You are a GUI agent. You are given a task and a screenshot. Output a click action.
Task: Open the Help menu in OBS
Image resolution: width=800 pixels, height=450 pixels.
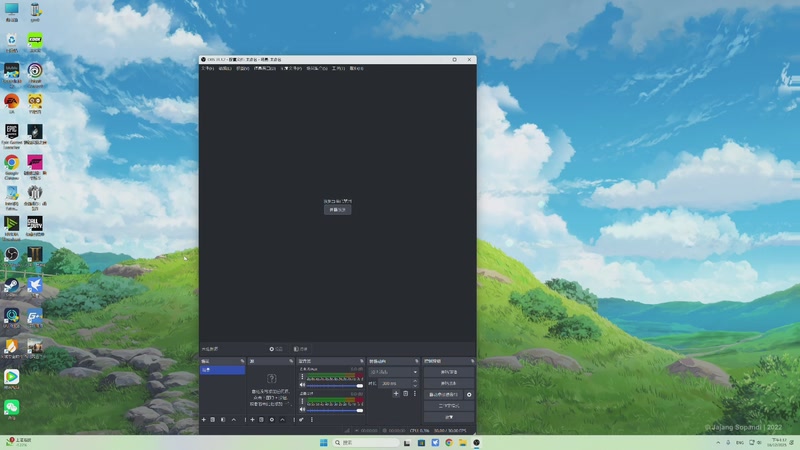coord(356,68)
